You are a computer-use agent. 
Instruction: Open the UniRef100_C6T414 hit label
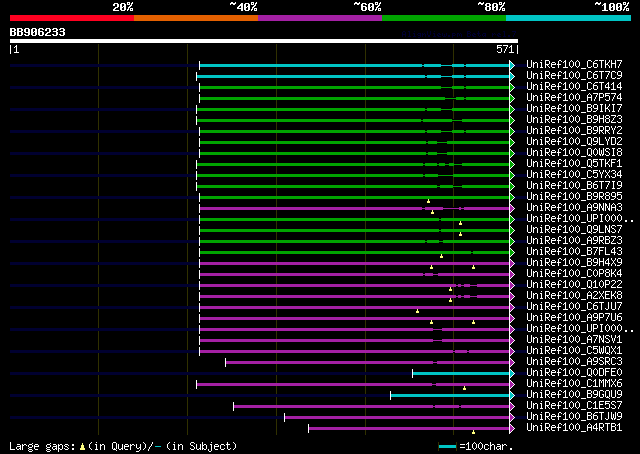[x=574, y=86]
